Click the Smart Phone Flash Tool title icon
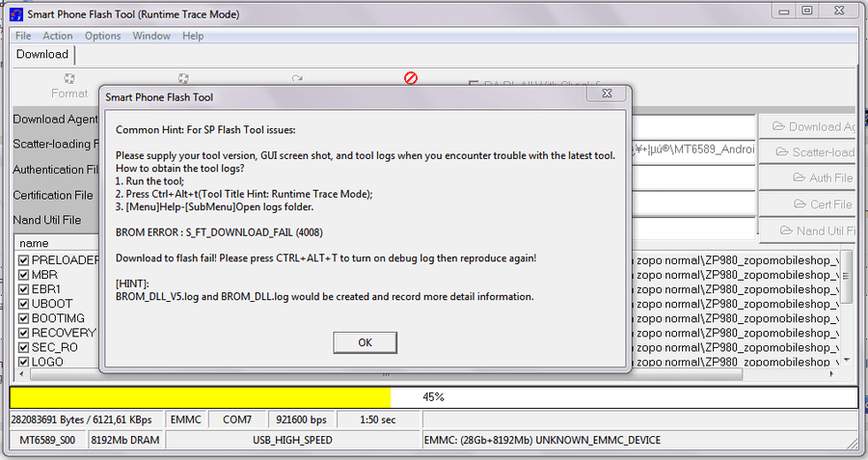The height and width of the screenshot is (460, 868). (16, 14)
